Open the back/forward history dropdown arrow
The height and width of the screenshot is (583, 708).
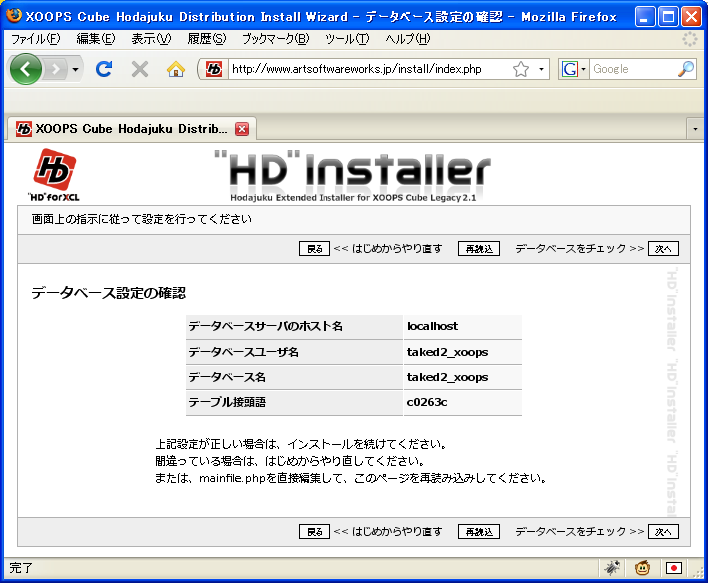click(75, 70)
